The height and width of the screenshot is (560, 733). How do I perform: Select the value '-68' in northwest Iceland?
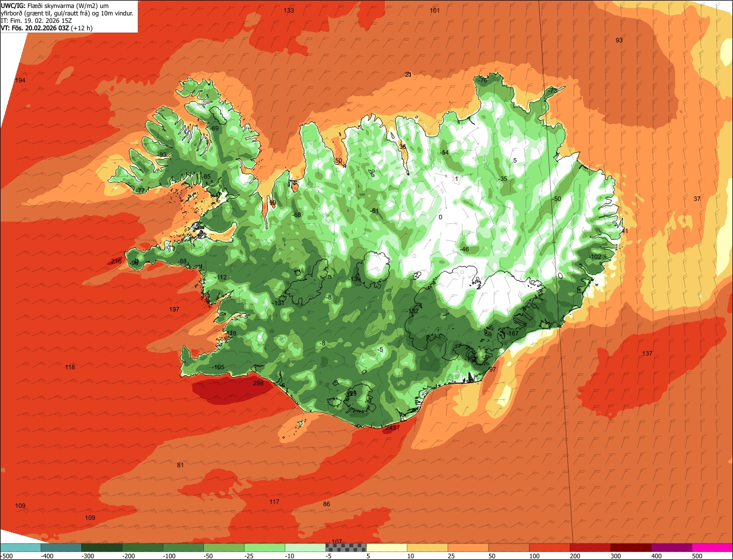[x=297, y=215]
